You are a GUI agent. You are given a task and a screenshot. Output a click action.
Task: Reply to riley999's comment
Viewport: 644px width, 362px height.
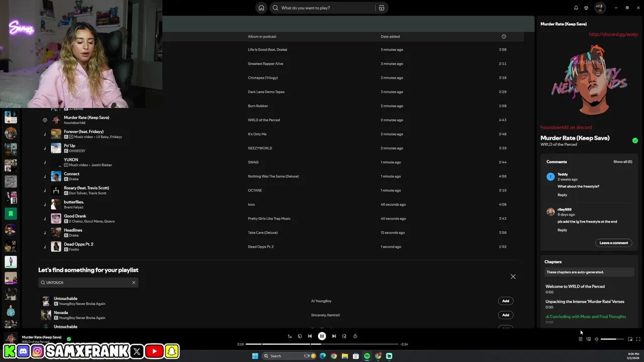tap(562, 230)
